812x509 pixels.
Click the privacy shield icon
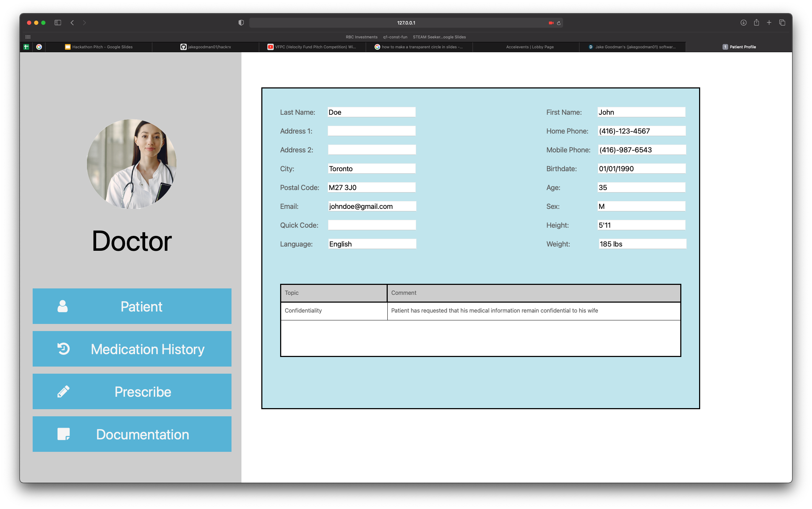pos(241,23)
